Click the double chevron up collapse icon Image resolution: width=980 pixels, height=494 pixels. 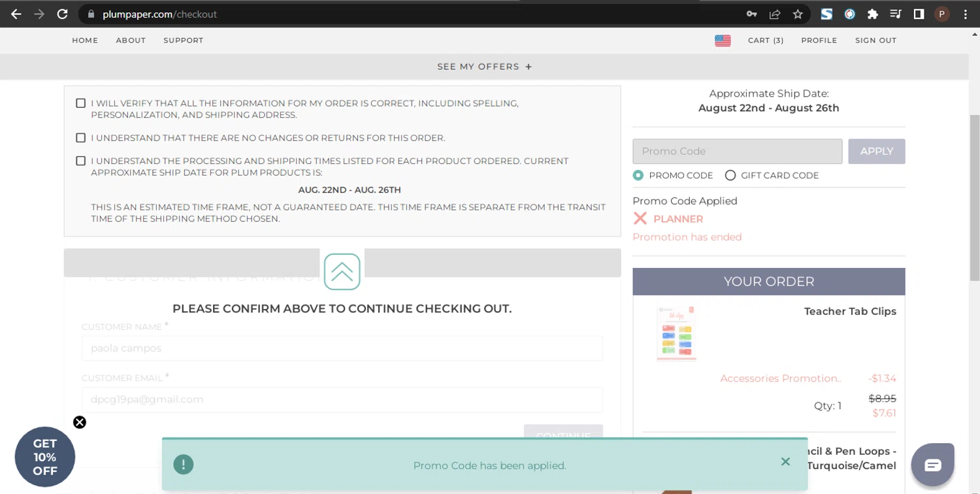coord(342,272)
